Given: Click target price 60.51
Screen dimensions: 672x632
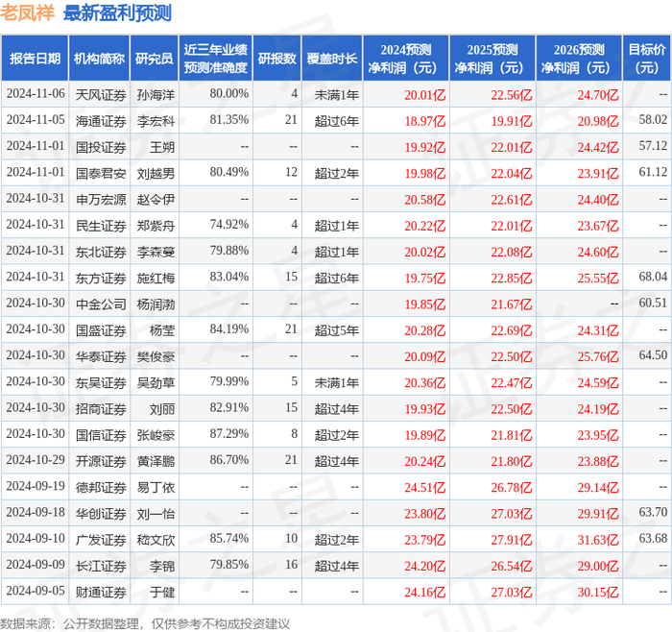Looking at the screenshot, I should click(x=653, y=303).
